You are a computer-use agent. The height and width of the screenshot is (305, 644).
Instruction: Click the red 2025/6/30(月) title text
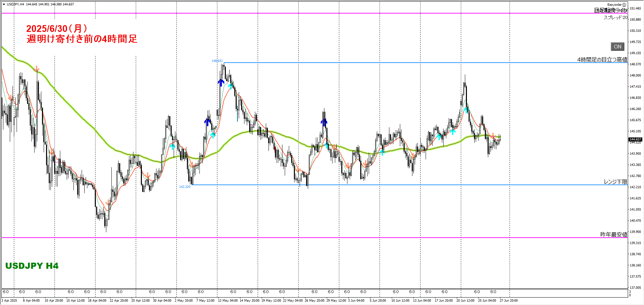click(x=57, y=29)
